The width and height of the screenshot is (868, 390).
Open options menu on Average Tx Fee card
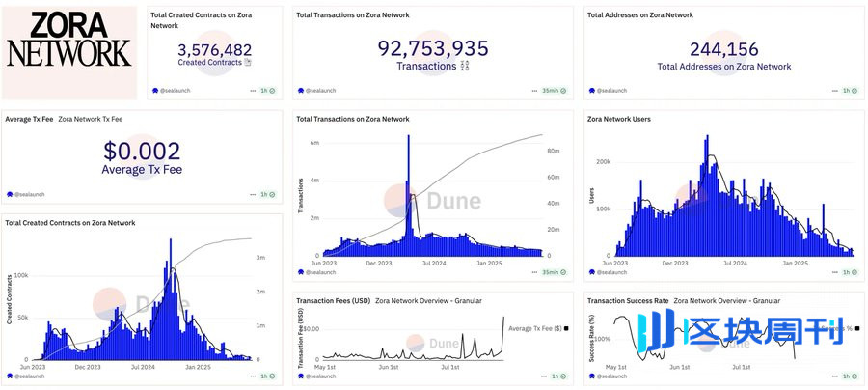pos(253,194)
